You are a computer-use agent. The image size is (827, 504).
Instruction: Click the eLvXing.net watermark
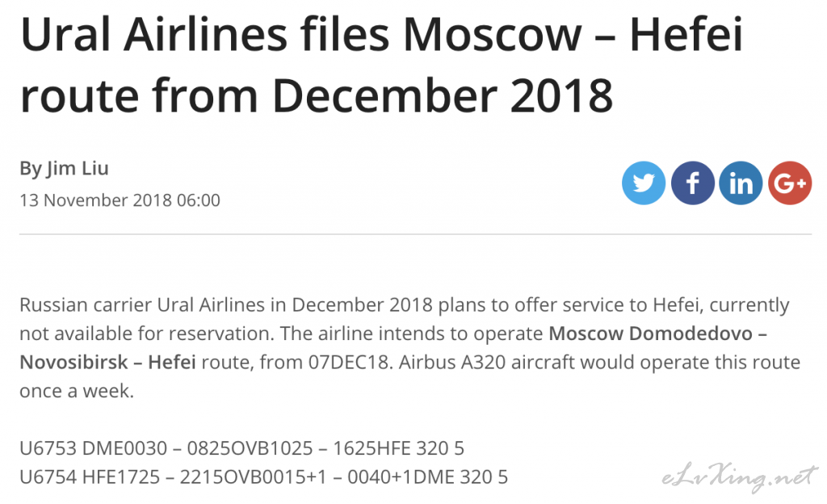(x=739, y=477)
